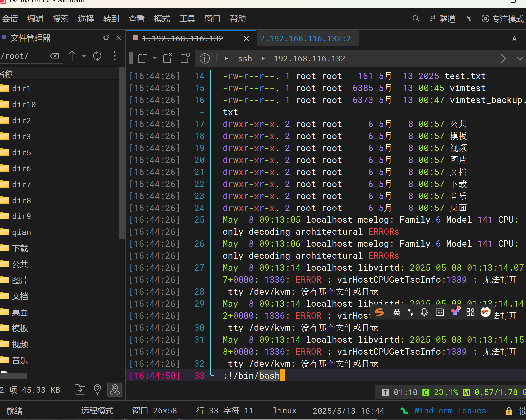
Task: Click the ssh breadcrumb item
Action: [245, 59]
